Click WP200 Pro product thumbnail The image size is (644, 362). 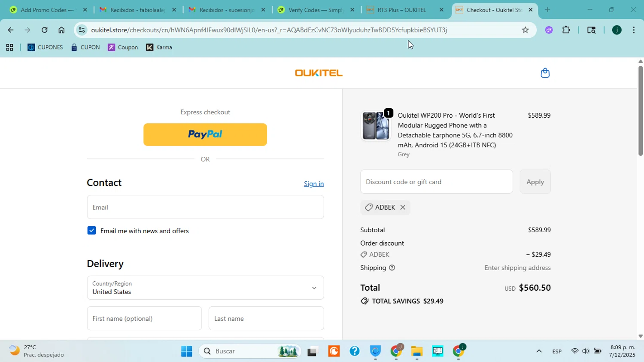pyautogui.click(x=376, y=125)
